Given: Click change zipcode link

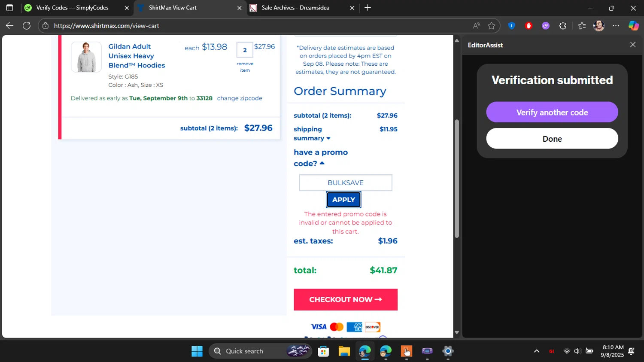Looking at the screenshot, I should [240, 98].
